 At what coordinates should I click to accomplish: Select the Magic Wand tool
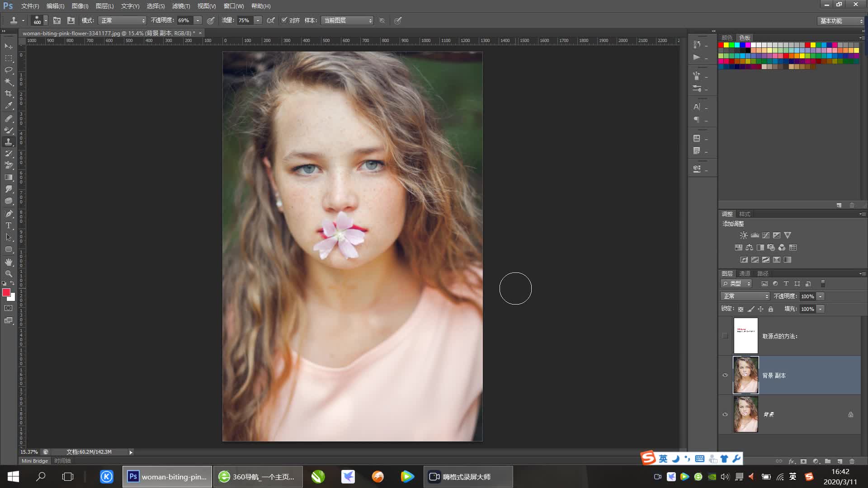pyautogui.click(x=9, y=82)
